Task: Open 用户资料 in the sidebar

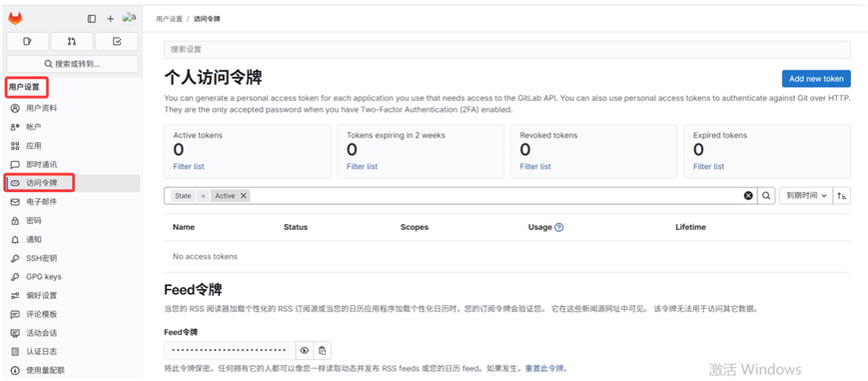Action: 73,108
